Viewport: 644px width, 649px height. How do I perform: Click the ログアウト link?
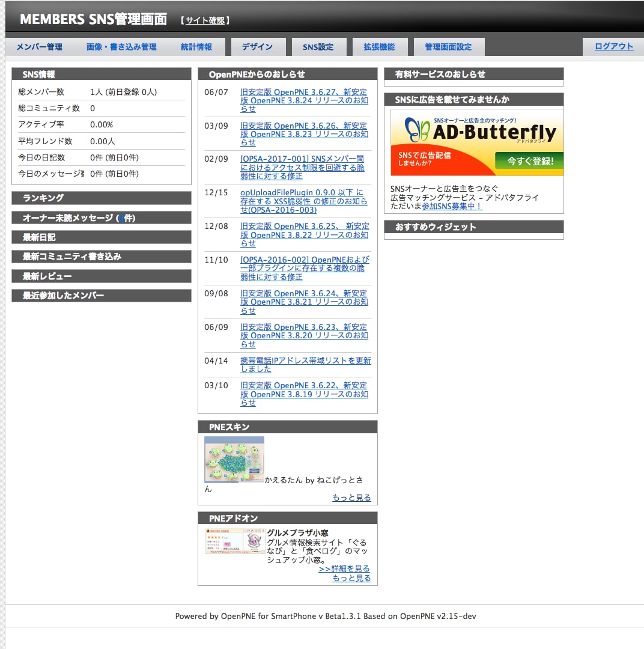614,46
